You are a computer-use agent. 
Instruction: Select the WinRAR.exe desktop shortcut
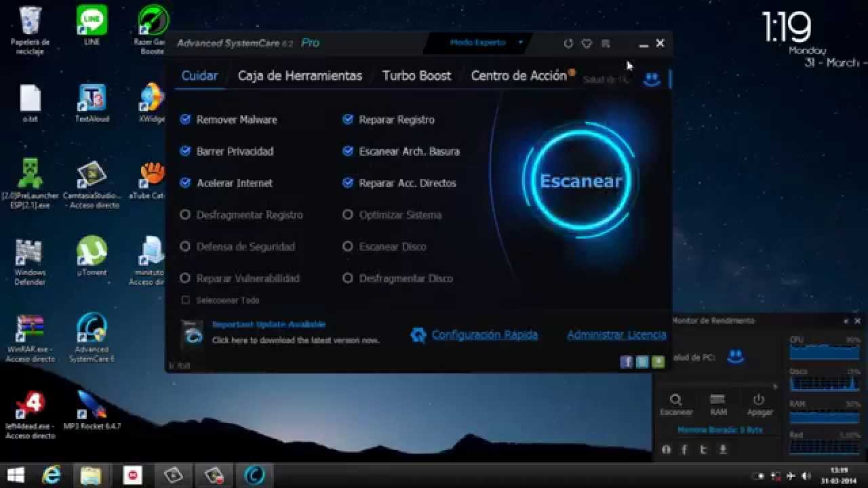pyautogui.click(x=30, y=337)
